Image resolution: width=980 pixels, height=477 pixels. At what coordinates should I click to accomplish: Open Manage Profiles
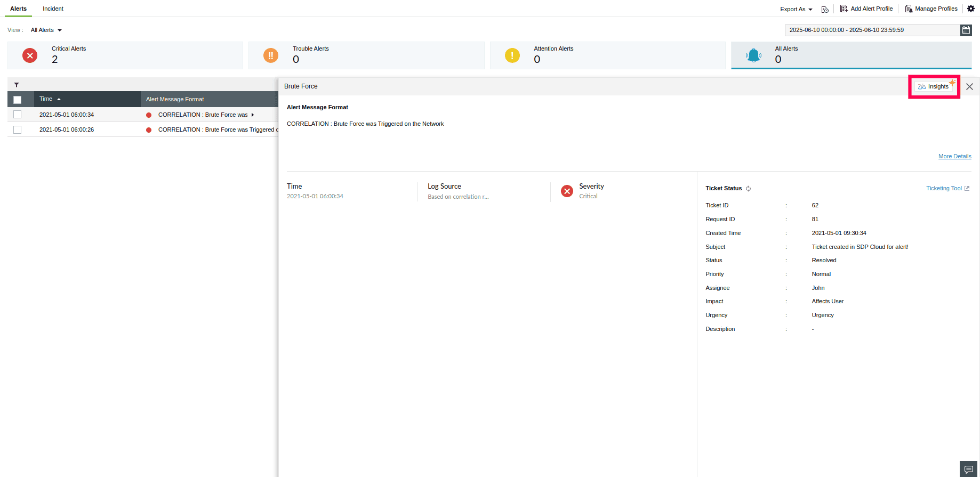click(931, 9)
